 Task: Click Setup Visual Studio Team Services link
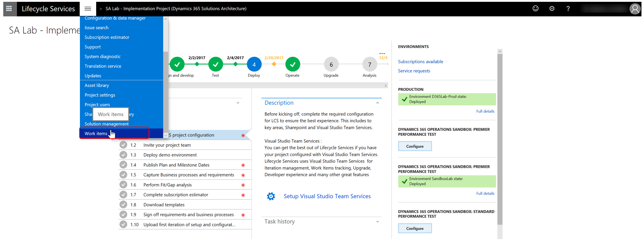[327, 196]
